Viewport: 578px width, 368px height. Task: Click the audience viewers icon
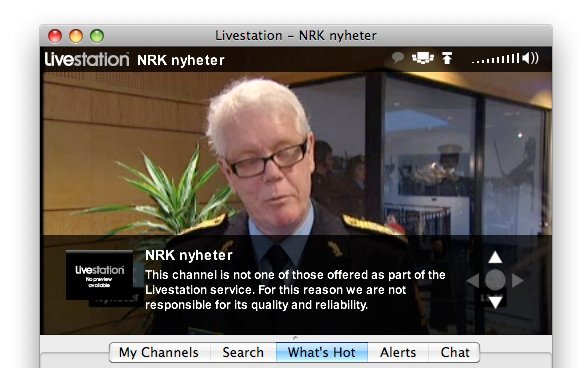pos(422,58)
